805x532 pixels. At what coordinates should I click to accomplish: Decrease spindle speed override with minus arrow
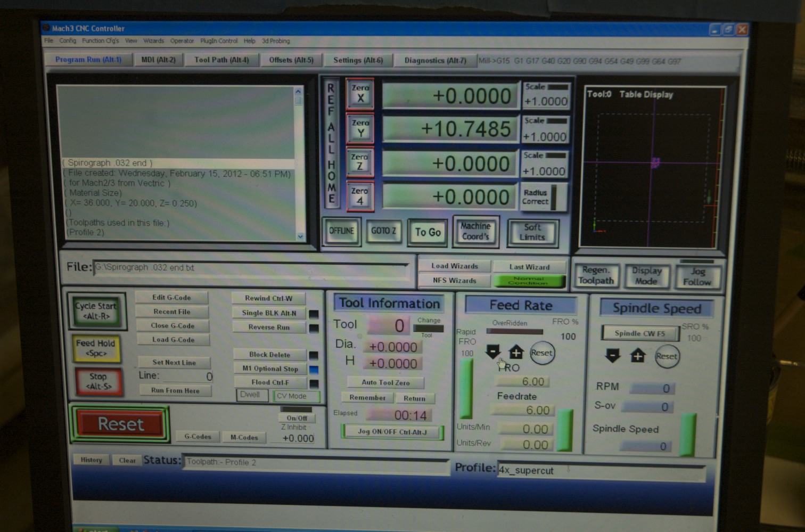[x=613, y=355]
